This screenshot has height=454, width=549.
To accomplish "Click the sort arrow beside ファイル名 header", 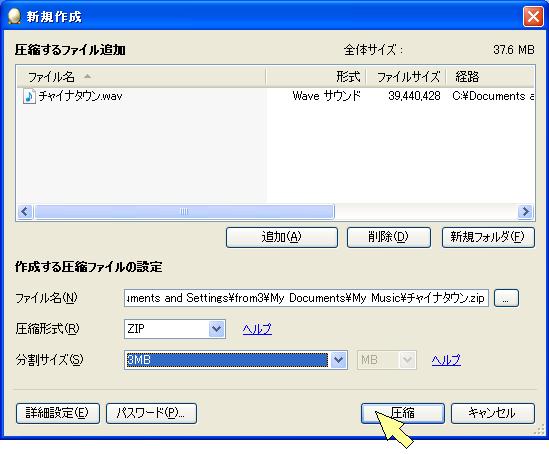I will pyautogui.click(x=87, y=76).
